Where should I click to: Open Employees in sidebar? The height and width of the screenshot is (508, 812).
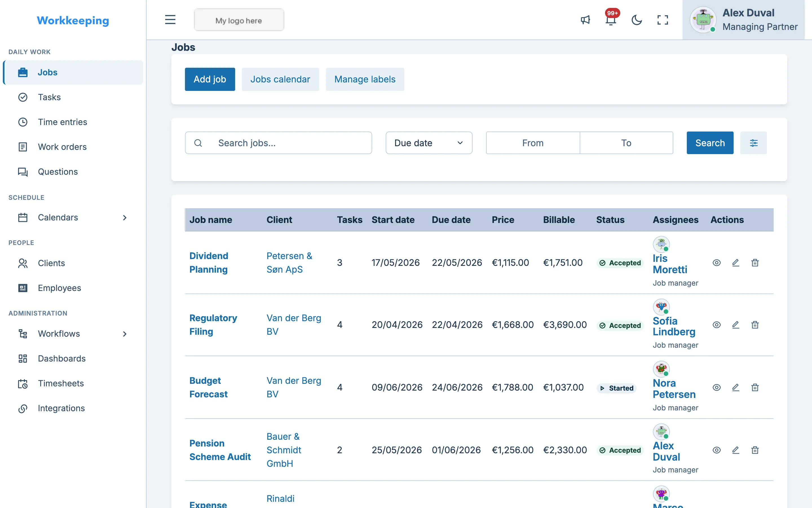coord(73,288)
